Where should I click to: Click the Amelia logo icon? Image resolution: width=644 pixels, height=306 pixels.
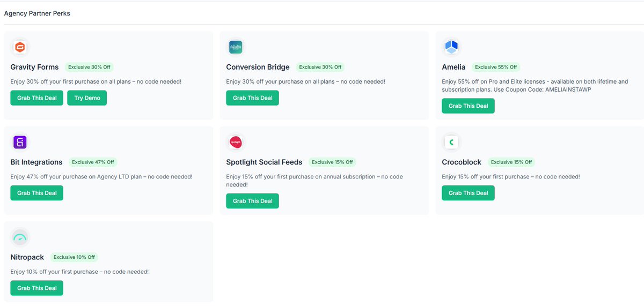(451, 47)
